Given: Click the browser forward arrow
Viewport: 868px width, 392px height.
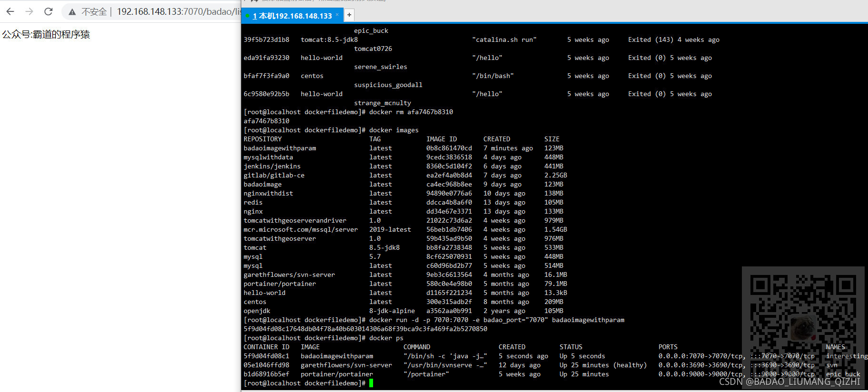Looking at the screenshot, I should (29, 11).
